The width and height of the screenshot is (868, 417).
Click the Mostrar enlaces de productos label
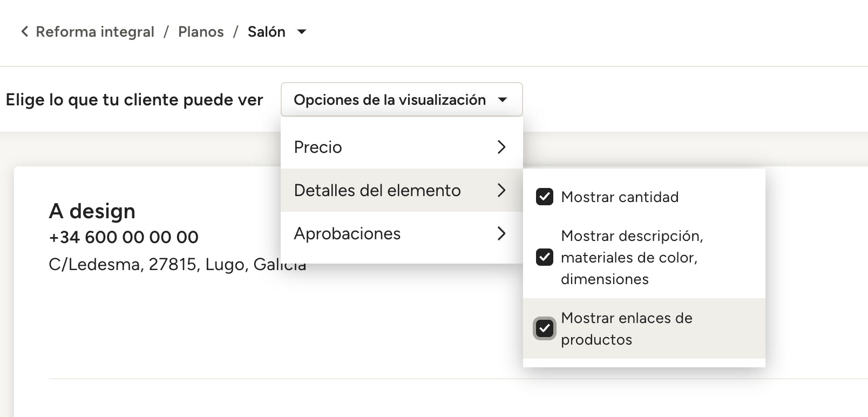tap(626, 328)
